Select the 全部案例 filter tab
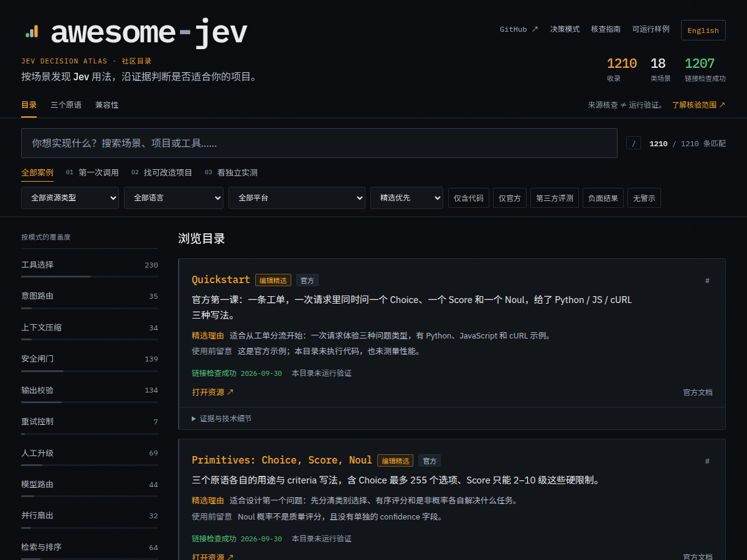747x560 pixels. coord(37,173)
